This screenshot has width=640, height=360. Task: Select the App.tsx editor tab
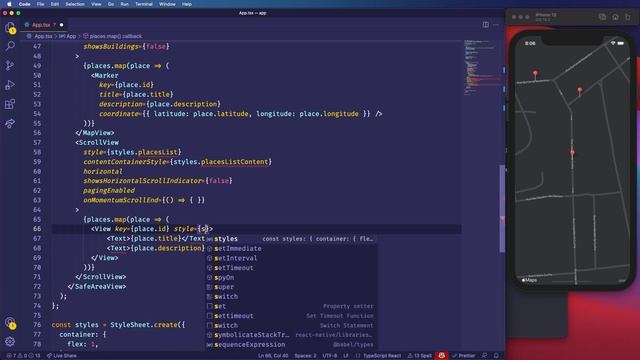pyautogui.click(x=44, y=25)
